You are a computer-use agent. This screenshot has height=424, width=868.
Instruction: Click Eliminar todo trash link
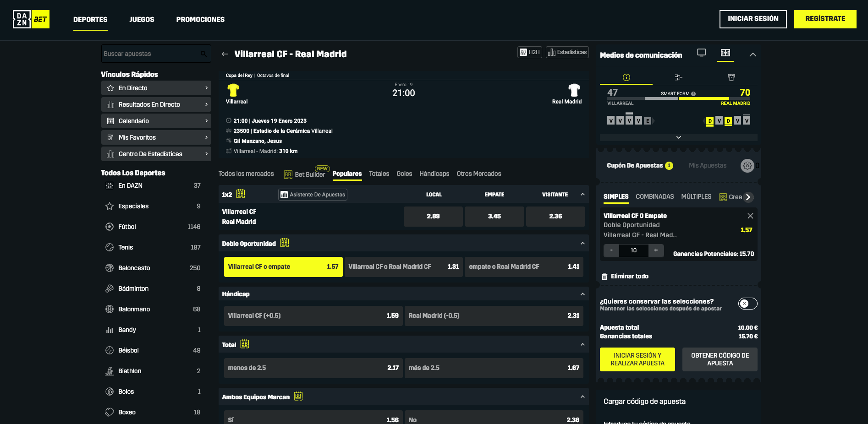click(625, 277)
